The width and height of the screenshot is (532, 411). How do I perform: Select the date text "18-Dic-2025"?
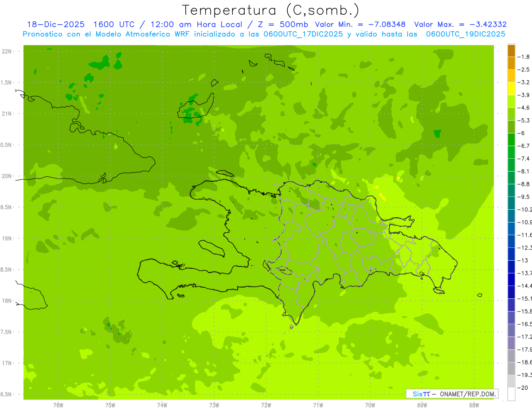click(x=55, y=24)
